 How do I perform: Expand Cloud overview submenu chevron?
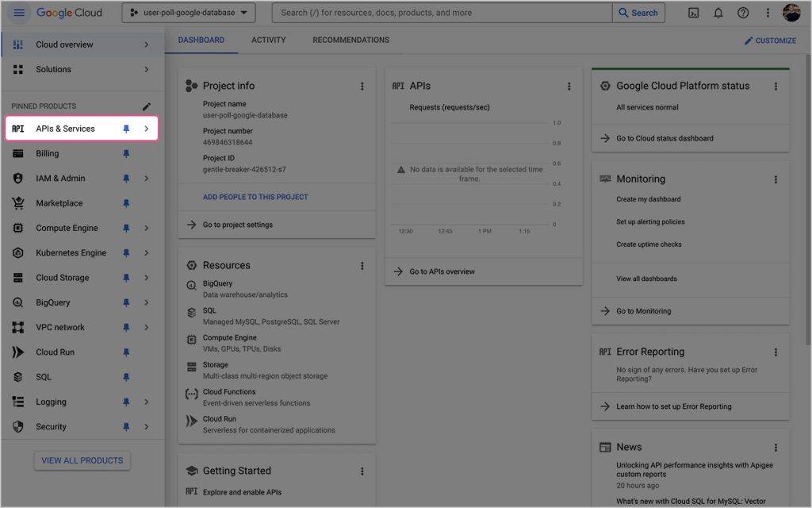click(x=147, y=45)
